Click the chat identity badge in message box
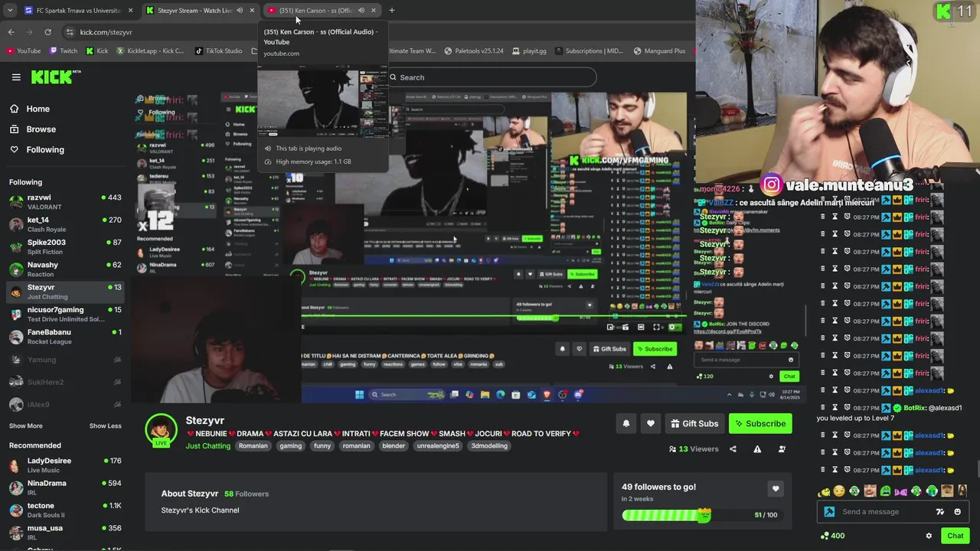This screenshot has width=980, height=551. click(x=829, y=512)
